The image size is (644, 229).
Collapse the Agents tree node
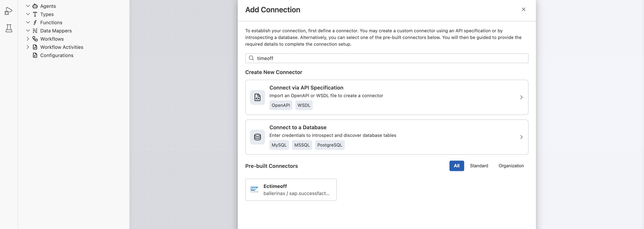(28, 6)
